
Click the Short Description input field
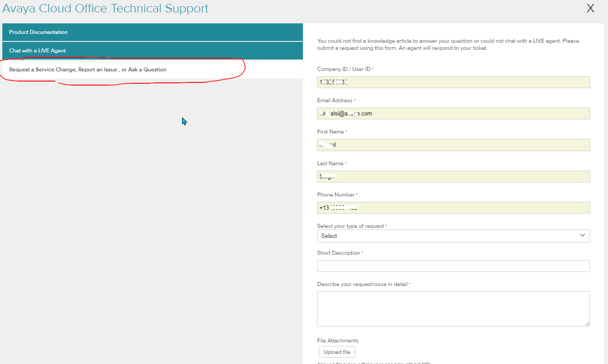[x=453, y=266]
